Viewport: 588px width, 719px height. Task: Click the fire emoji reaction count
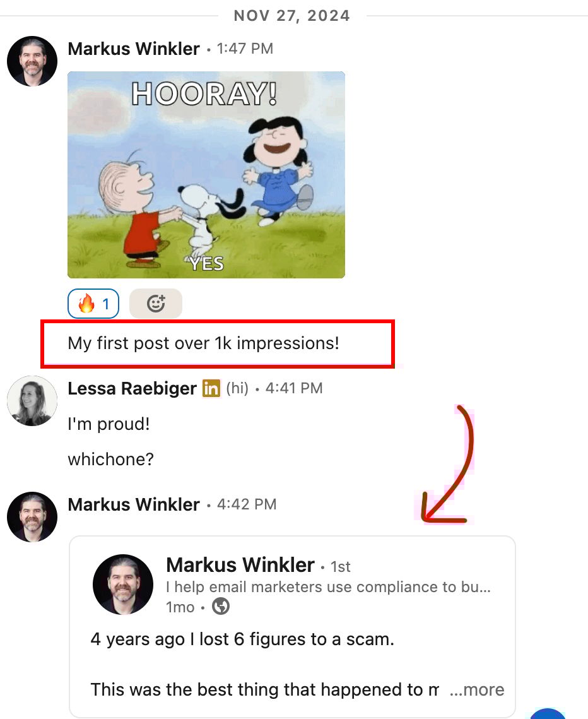tap(93, 304)
